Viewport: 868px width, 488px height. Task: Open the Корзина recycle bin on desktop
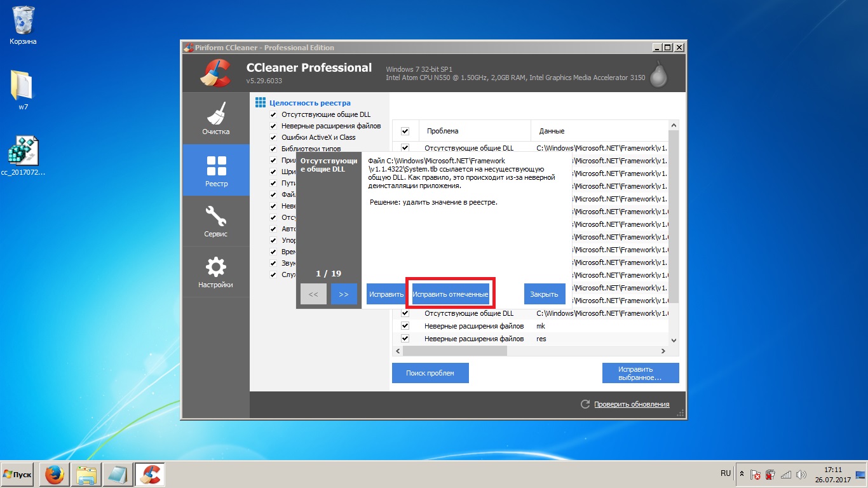point(23,25)
